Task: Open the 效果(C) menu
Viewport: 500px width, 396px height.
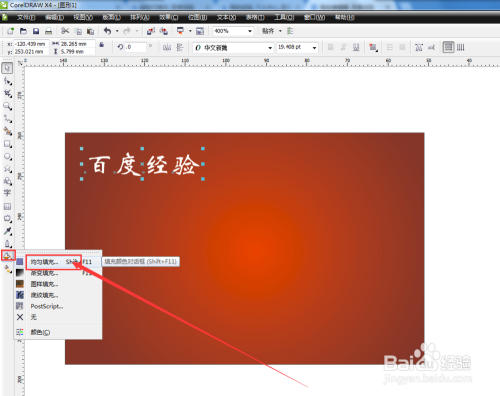Action: point(168,17)
